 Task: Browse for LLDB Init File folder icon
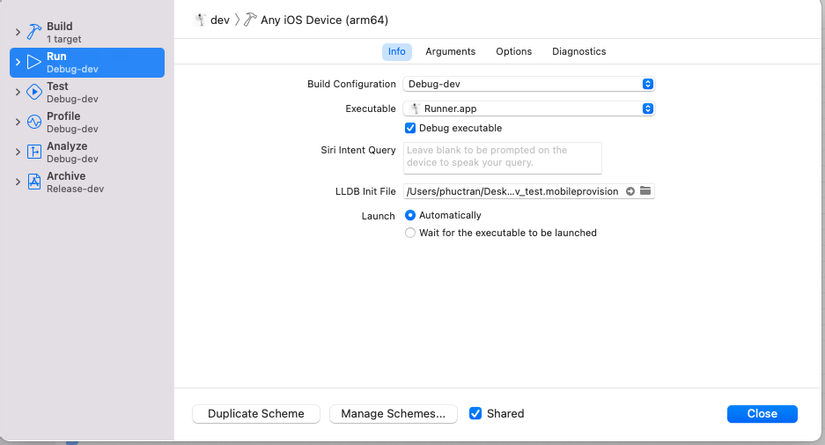click(x=646, y=191)
